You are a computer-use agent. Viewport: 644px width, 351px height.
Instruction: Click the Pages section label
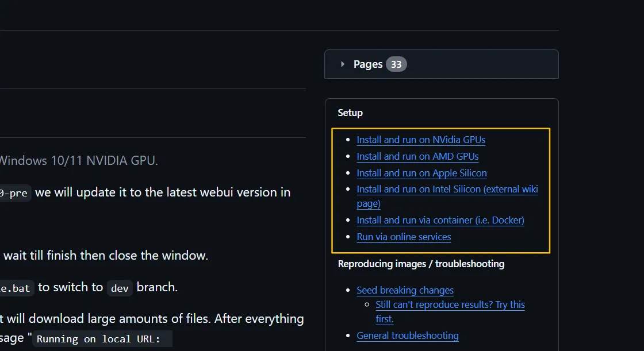coord(368,64)
